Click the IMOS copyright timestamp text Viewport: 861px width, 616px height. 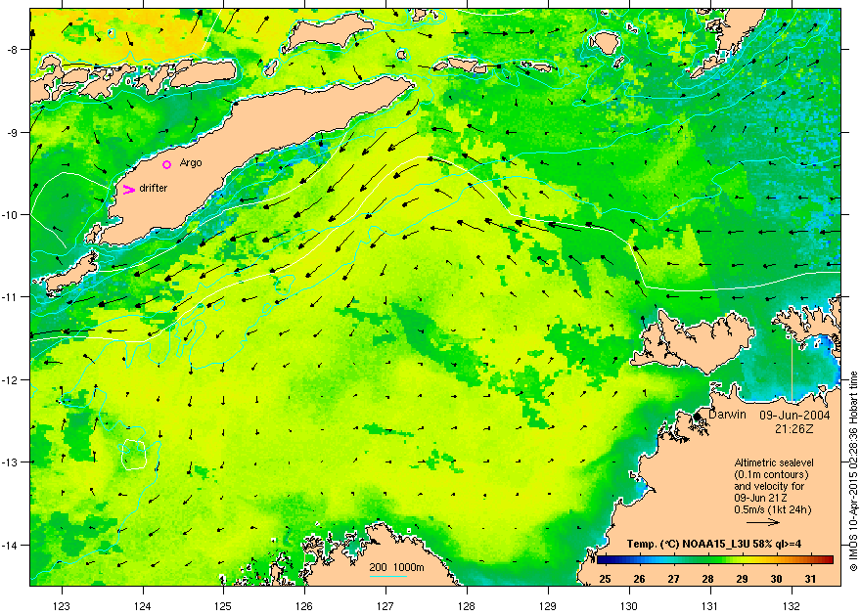(x=853, y=471)
